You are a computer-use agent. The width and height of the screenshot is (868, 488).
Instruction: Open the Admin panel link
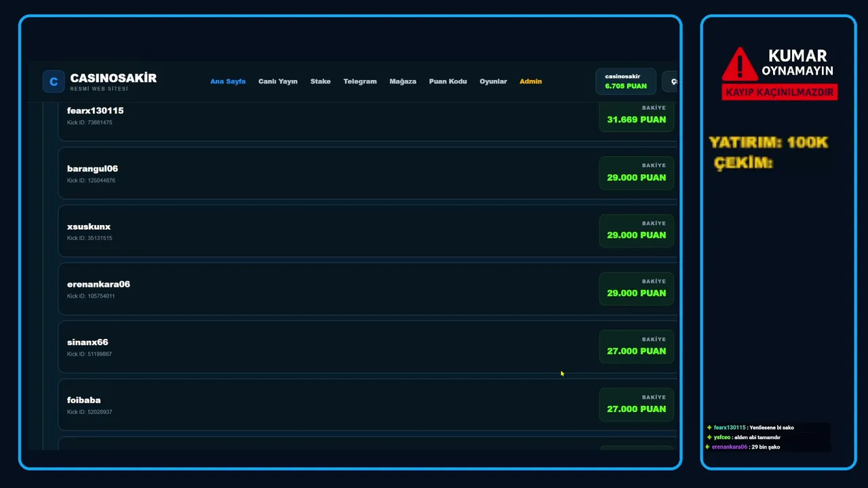[x=531, y=81]
